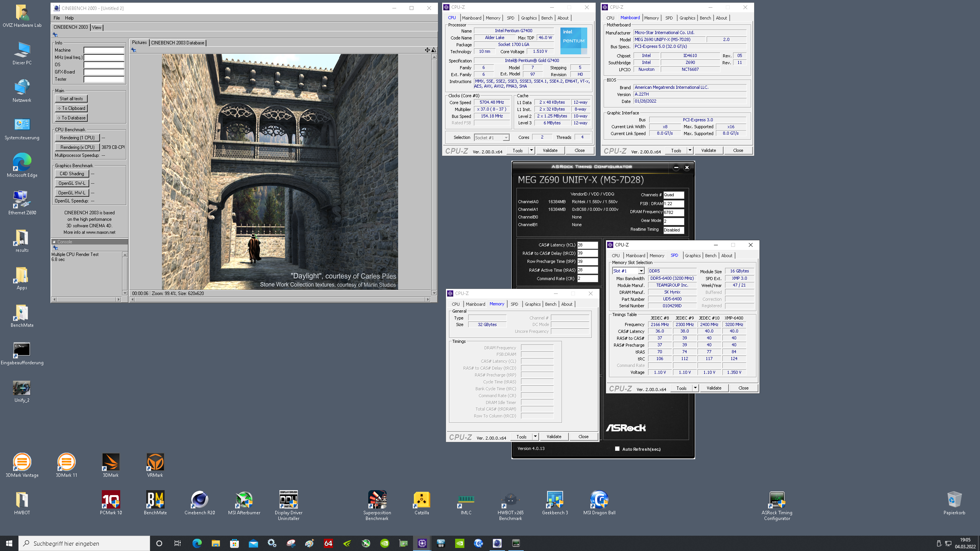Viewport: 980px width, 551px height.
Task: Run C4D Shading benchmark
Action: click(x=72, y=174)
